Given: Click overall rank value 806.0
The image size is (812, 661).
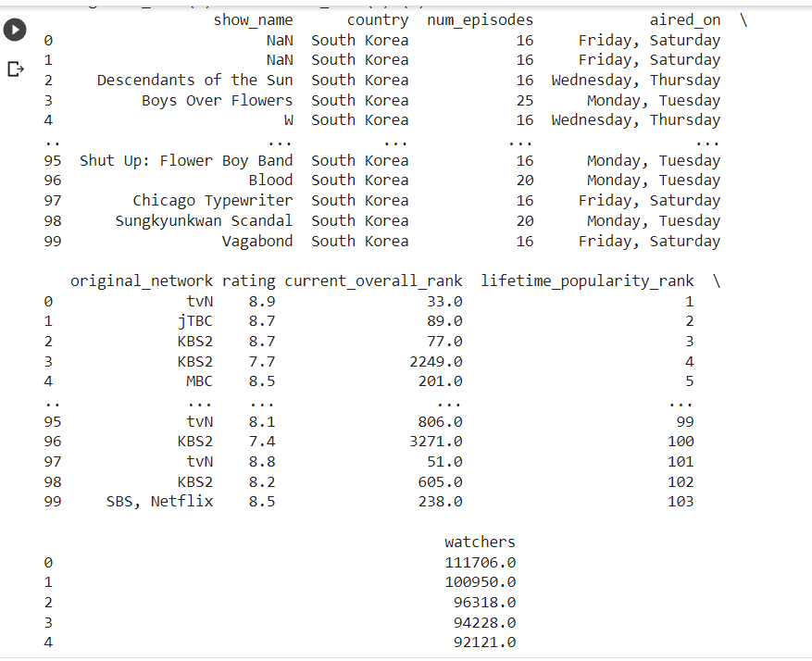Looking at the screenshot, I should point(440,422).
